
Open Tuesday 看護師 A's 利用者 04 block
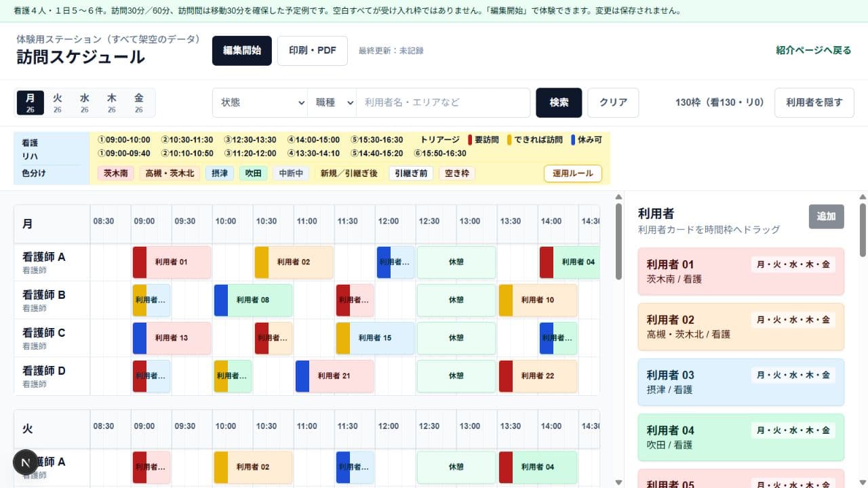coord(538,468)
